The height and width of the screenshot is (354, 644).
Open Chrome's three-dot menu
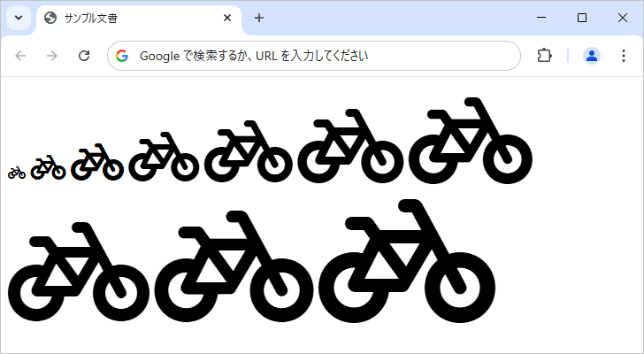tap(623, 56)
